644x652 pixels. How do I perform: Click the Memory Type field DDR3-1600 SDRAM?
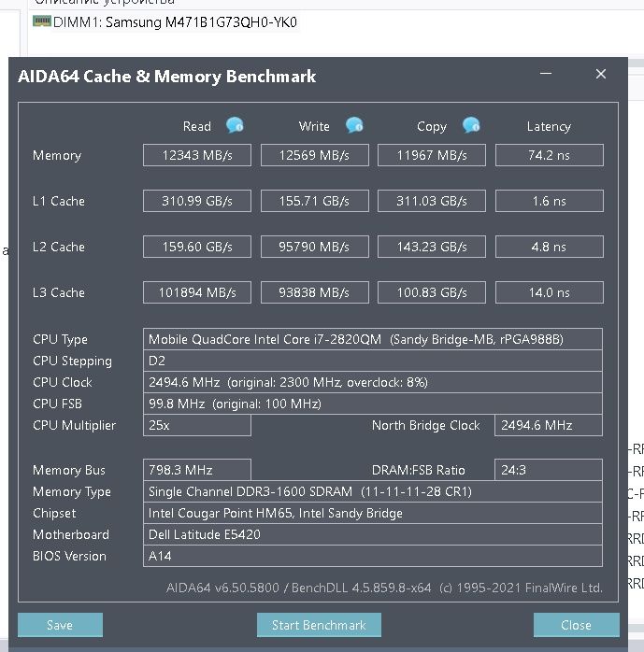click(373, 491)
